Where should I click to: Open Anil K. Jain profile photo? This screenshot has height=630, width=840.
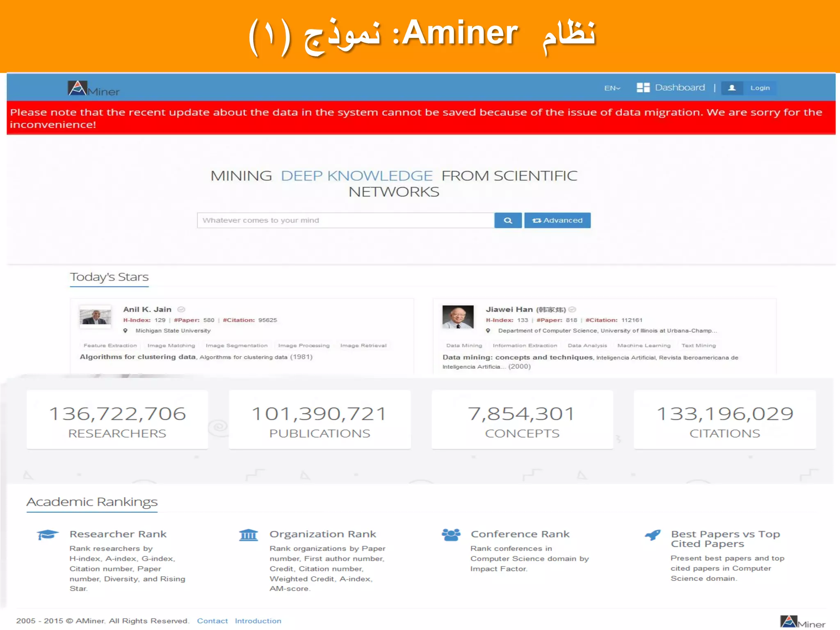pos(95,316)
